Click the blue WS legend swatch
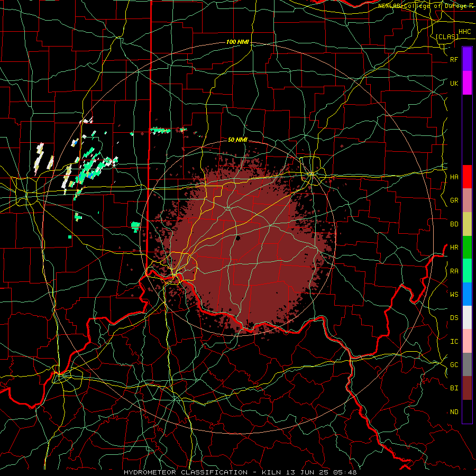Image resolution: width=476 pixels, height=476 pixels. point(467,294)
